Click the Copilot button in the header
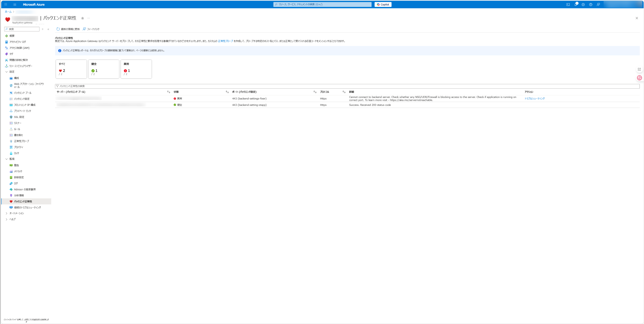The height and width of the screenshot is (324, 644). 383,4
